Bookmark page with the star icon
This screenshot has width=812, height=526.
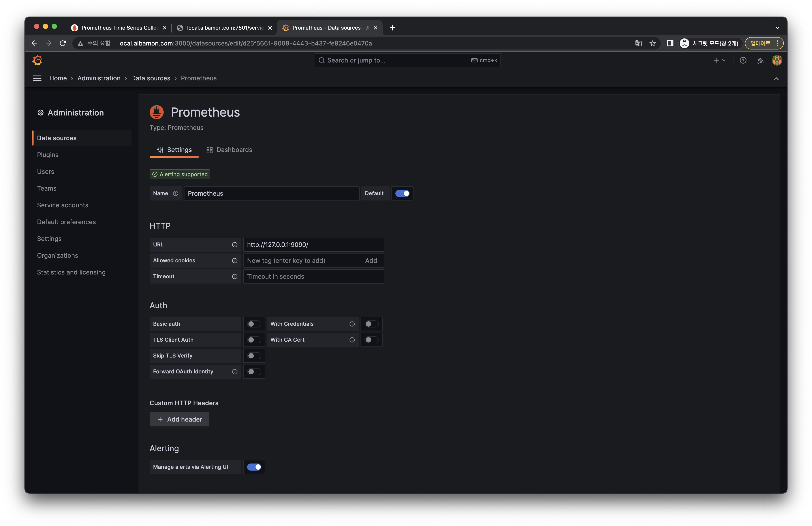click(x=652, y=43)
